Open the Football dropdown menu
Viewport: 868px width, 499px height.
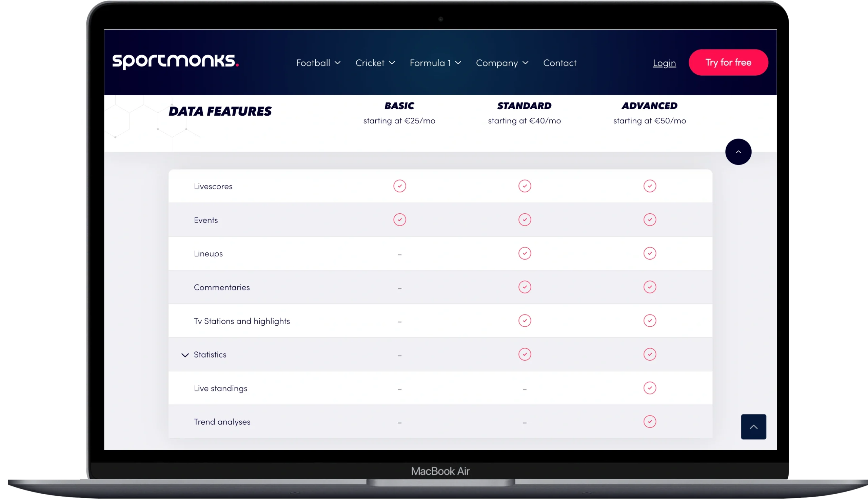click(318, 63)
